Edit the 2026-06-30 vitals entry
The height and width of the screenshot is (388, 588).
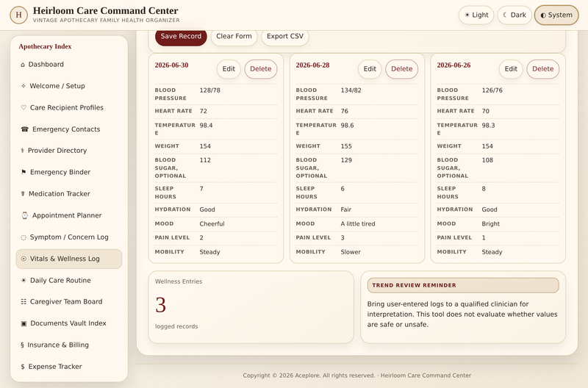229,69
